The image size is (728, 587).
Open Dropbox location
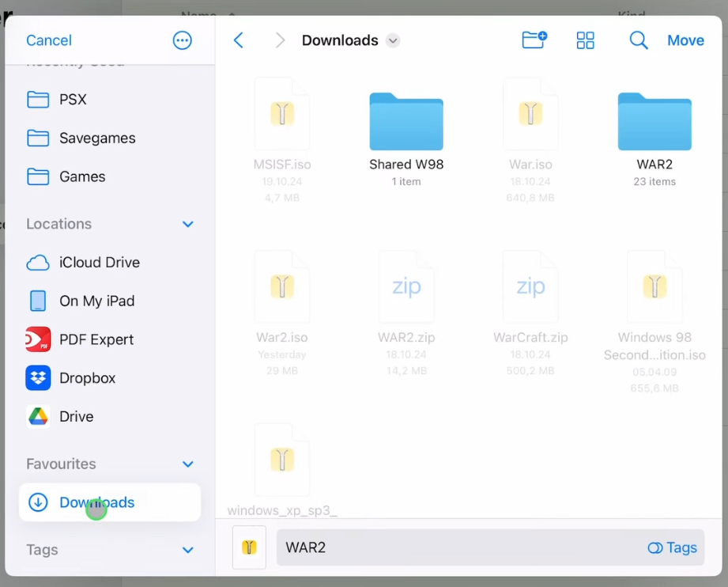(110, 378)
